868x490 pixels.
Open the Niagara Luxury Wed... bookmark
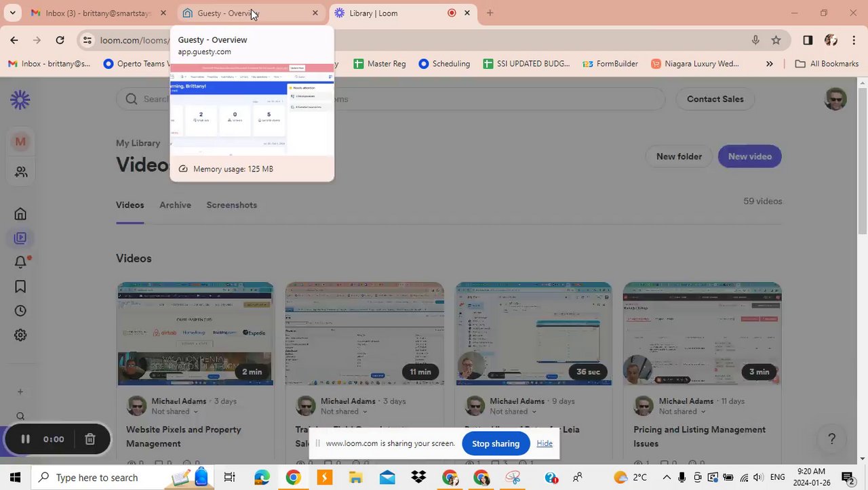tap(695, 64)
